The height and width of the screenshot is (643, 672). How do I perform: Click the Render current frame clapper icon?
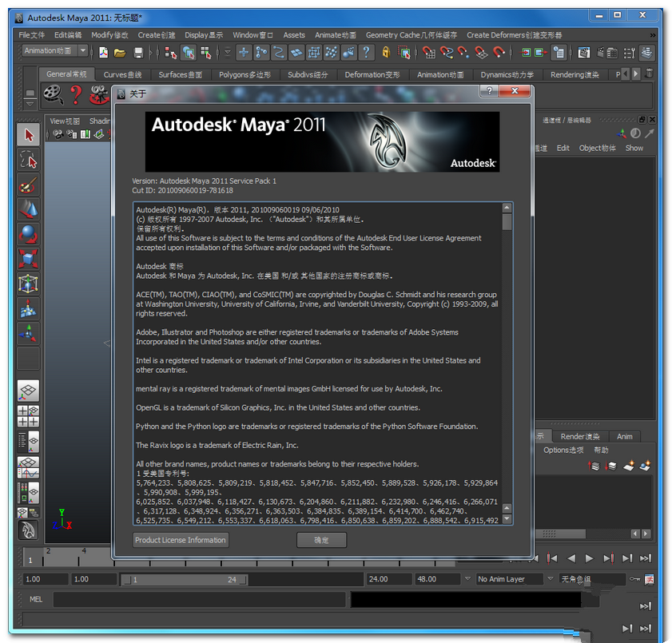(584, 53)
